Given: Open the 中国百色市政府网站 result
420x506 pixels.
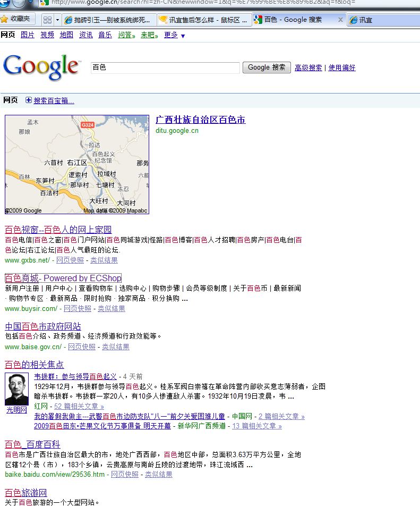Looking at the screenshot, I should tap(43, 326).
